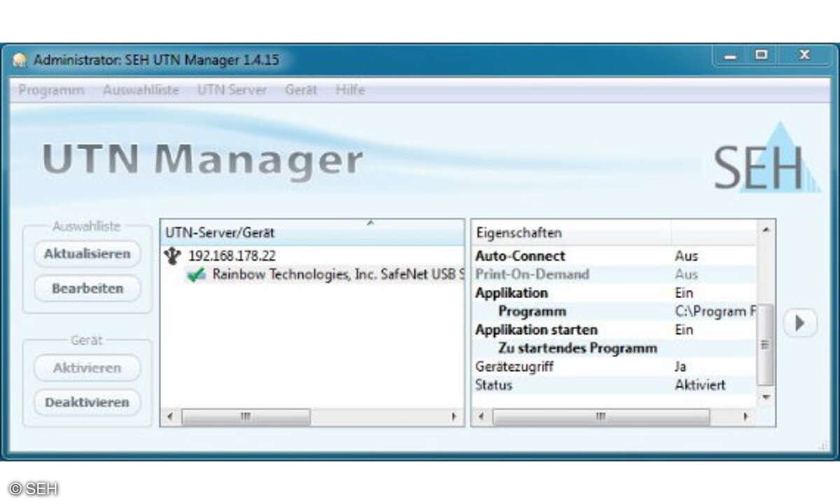Click the USB server icon next to 192.168.178.22
The height and width of the screenshot is (504, 840).
click(171, 256)
